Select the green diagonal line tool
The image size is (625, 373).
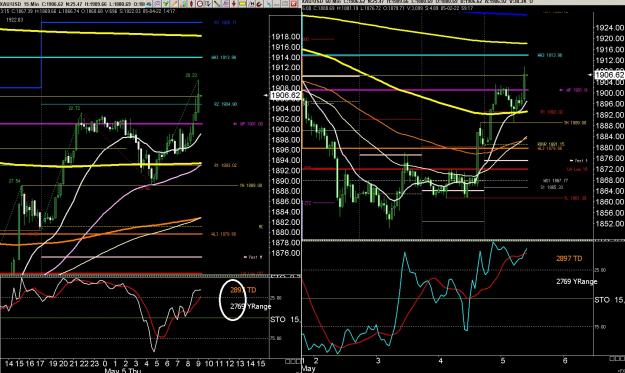tap(217, 4)
